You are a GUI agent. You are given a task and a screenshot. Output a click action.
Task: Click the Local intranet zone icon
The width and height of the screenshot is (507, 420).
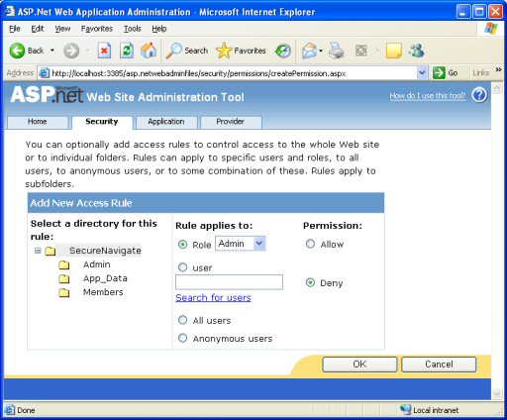(x=405, y=410)
